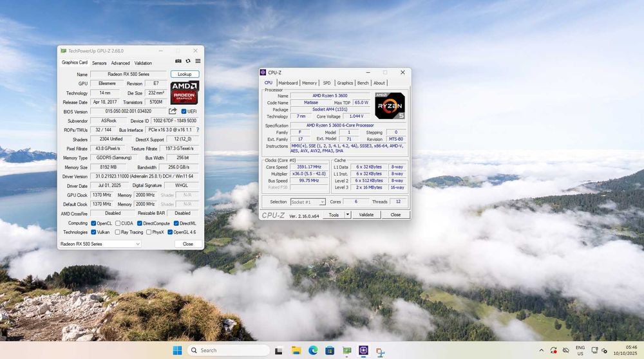
Task: Open the Socket #1 selection dropdown
Action: pos(308,202)
